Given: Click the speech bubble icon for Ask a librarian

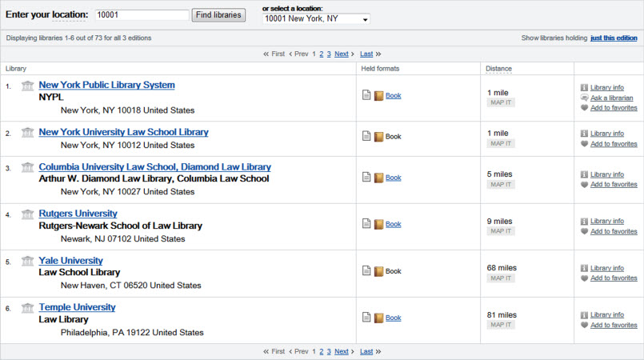Looking at the screenshot, I should (585, 98).
